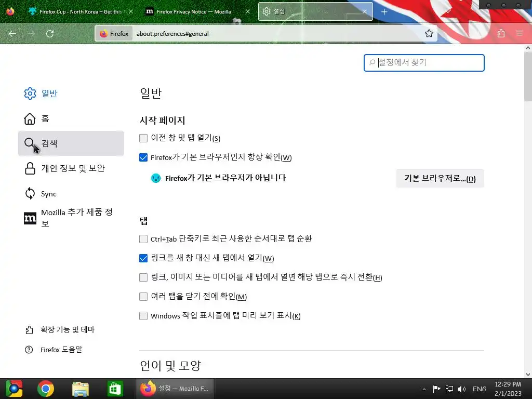Focus the 설정에서 찾기 search field
This screenshot has height=399, width=532.
click(424, 63)
